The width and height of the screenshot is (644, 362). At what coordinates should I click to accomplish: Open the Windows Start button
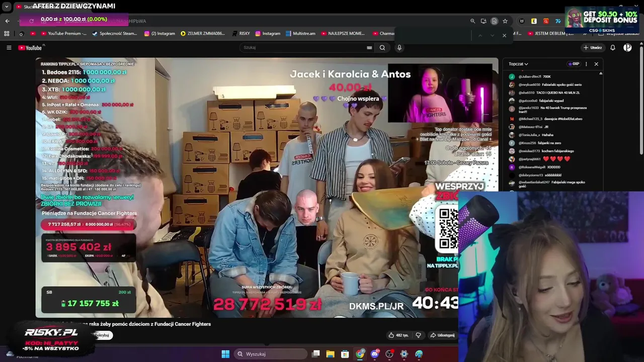pyautogui.click(x=225, y=354)
